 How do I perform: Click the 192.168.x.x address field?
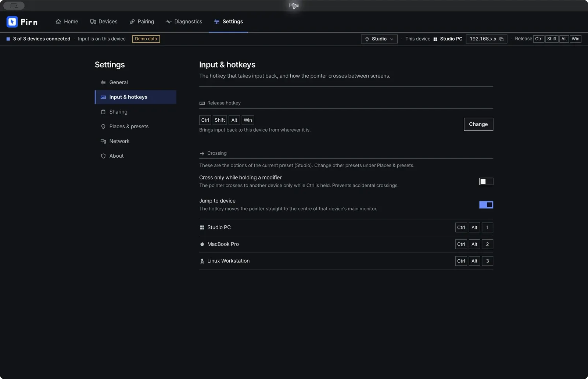(486, 39)
